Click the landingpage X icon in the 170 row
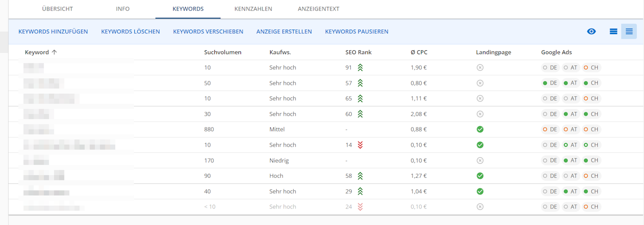Screen dimensions: 644x225 (x=480, y=161)
